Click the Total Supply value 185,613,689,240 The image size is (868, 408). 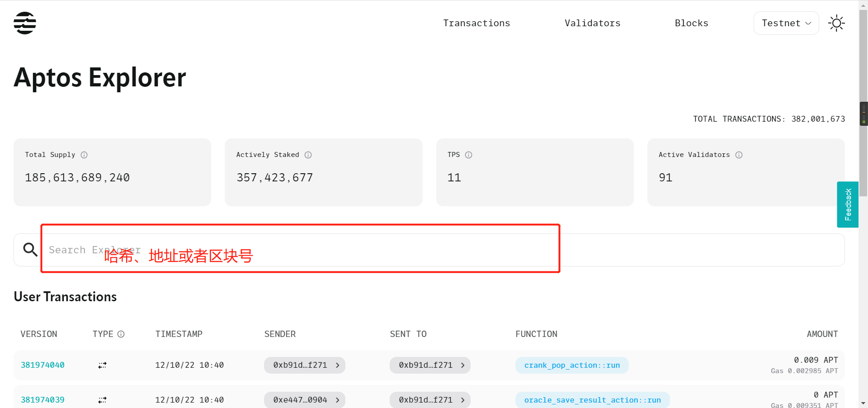coord(77,177)
